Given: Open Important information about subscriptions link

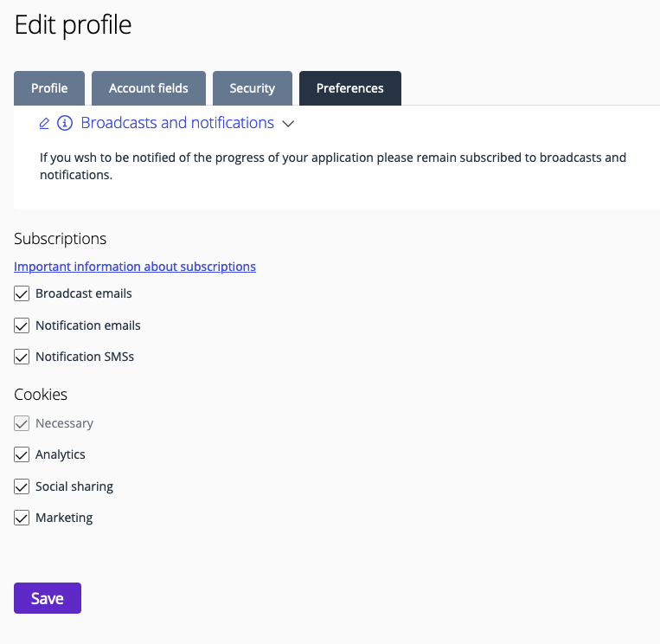Looking at the screenshot, I should point(135,267).
